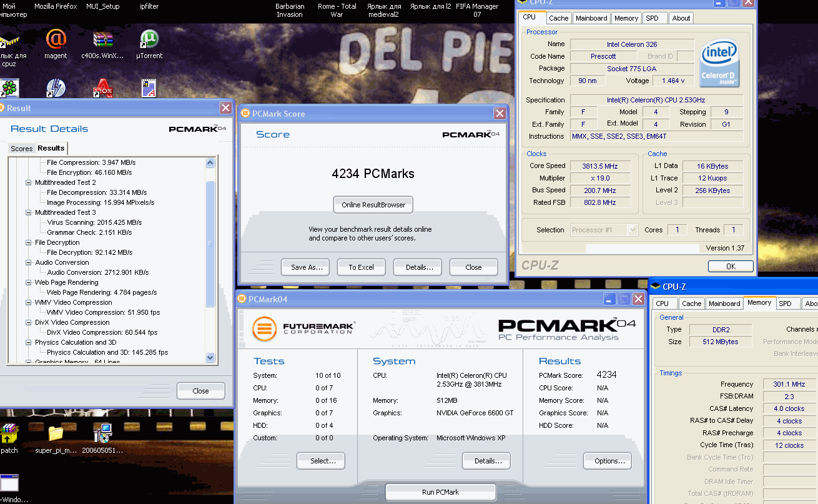Click the PCMark Score title bar icon
818x504 pixels.
[245, 114]
